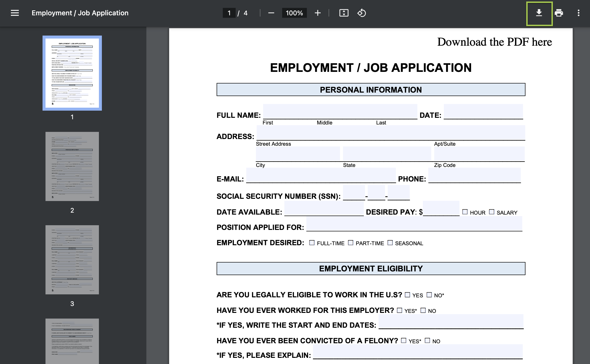This screenshot has width=590, height=364.
Task: Click the POSITION APPLIED FOR field
Action: [414, 224]
